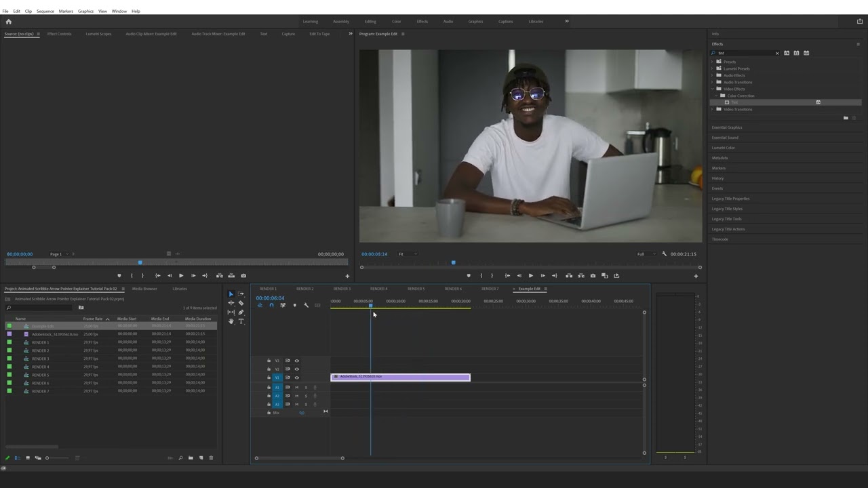Select the Razor tool
Image resolution: width=868 pixels, height=488 pixels.
coord(241,303)
